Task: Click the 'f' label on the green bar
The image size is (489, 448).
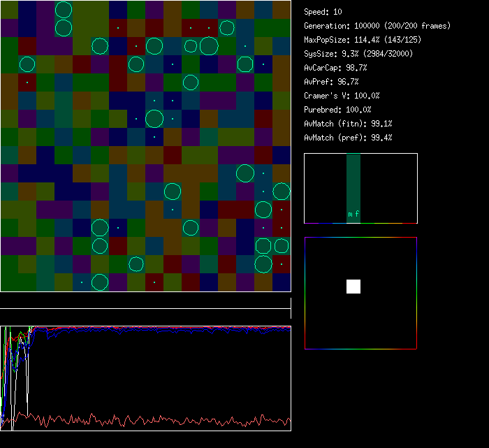Action: pos(357,215)
